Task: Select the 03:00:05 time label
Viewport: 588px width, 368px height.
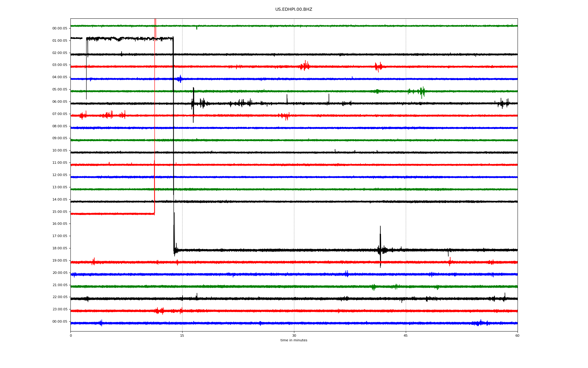Action: tap(60, 65)
